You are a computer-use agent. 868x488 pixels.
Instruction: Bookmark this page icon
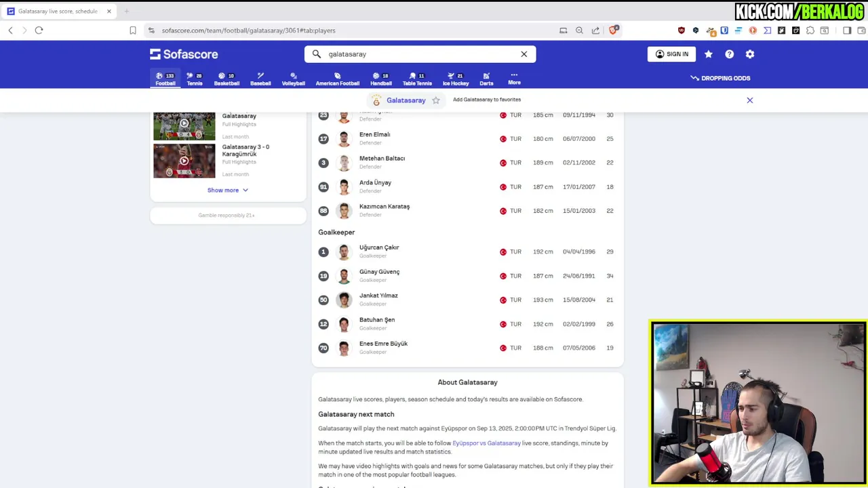(133, 30)
